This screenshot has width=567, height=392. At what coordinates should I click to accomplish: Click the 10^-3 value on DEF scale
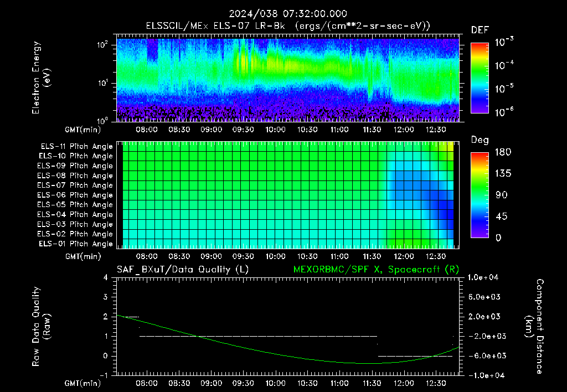point(504,42)
